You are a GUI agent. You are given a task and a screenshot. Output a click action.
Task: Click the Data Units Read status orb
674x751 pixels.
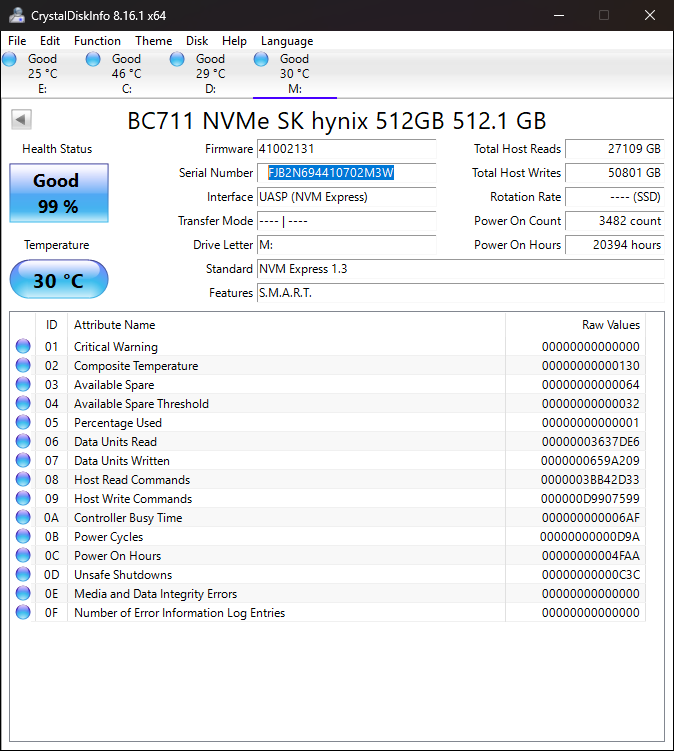coord(23,441)
